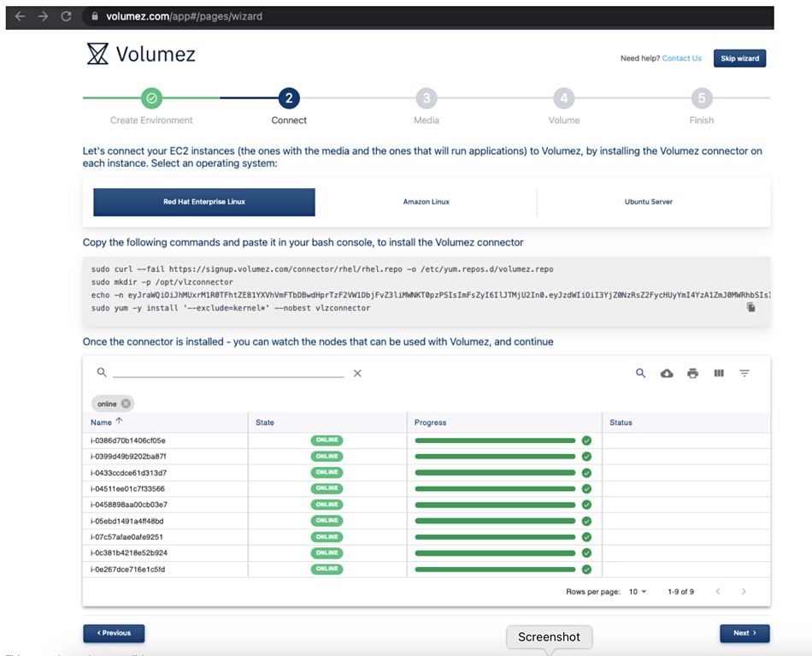Click the Status column header
The width and height of the screenshot is (812, 656).
pos(621,423)
